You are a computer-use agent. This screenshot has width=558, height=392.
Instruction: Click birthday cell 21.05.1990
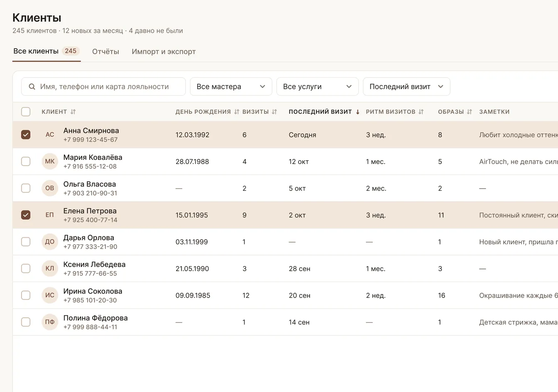click(192, 269)
